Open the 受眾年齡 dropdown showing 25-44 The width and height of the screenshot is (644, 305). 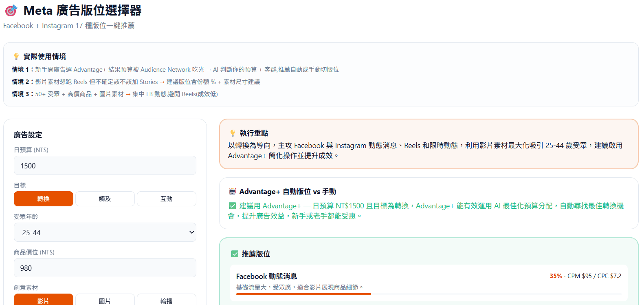point(105,232)
